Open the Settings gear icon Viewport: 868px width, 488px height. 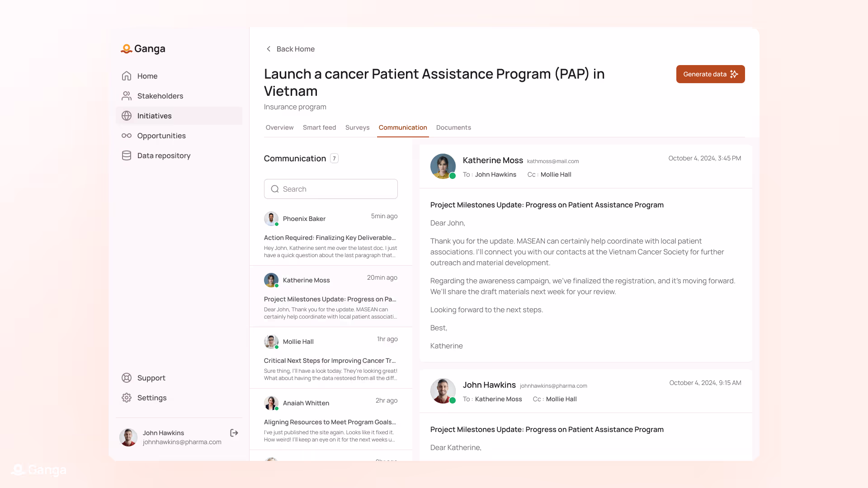tap(127, 398)
